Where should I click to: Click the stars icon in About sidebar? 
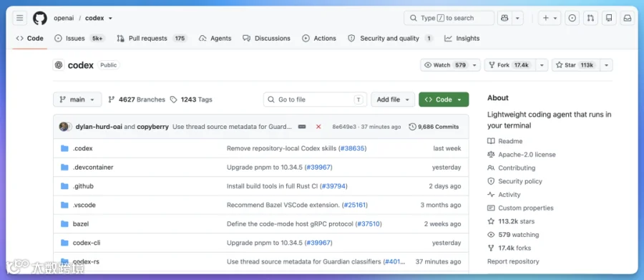click(491, 221)
